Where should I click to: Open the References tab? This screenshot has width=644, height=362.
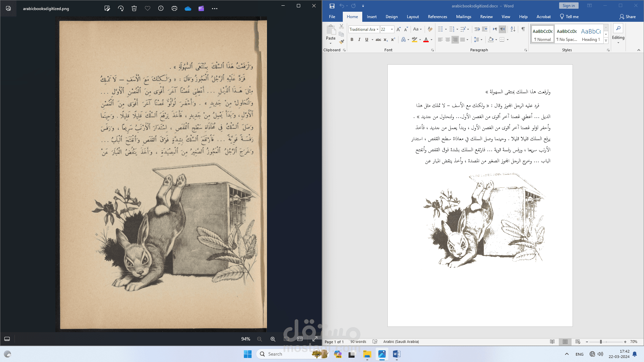pos(437,17)
